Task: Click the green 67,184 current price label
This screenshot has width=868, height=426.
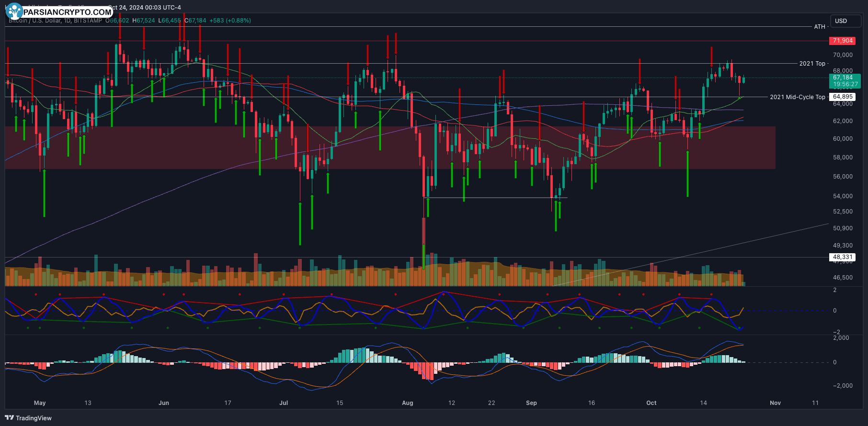Action: [845, 81]
